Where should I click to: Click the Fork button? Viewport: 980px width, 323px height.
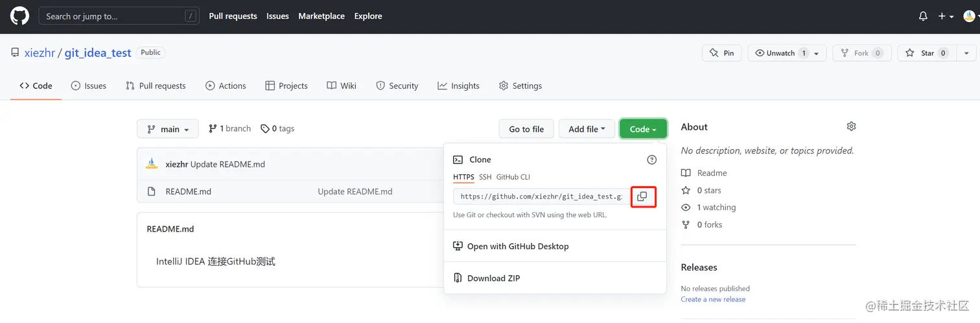point(862,53)
